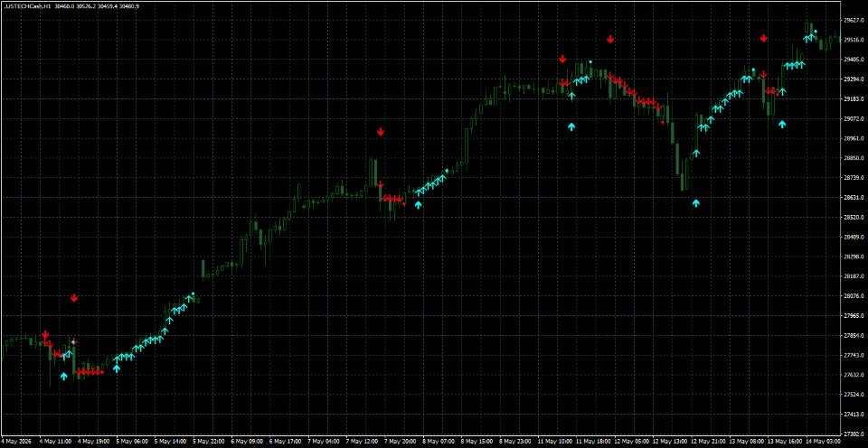
Task: Click the 28076.0 price scale label
Action: tap(852, 296)
